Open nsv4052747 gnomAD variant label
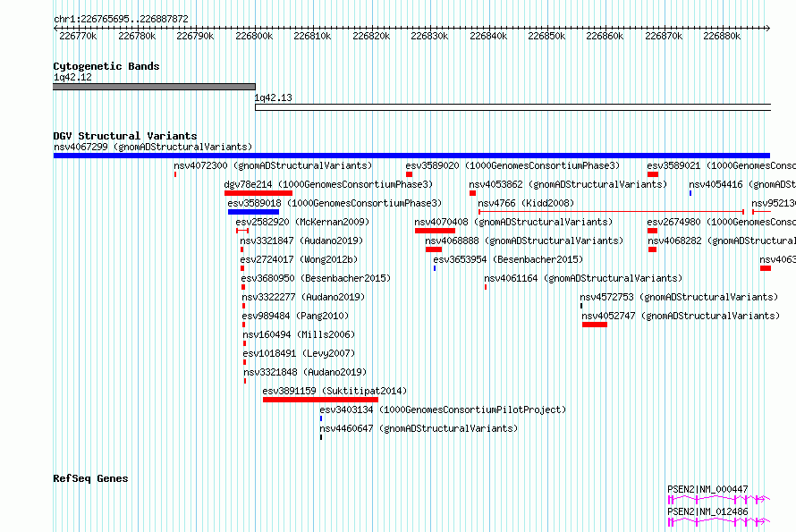 (x=681, y=316)
